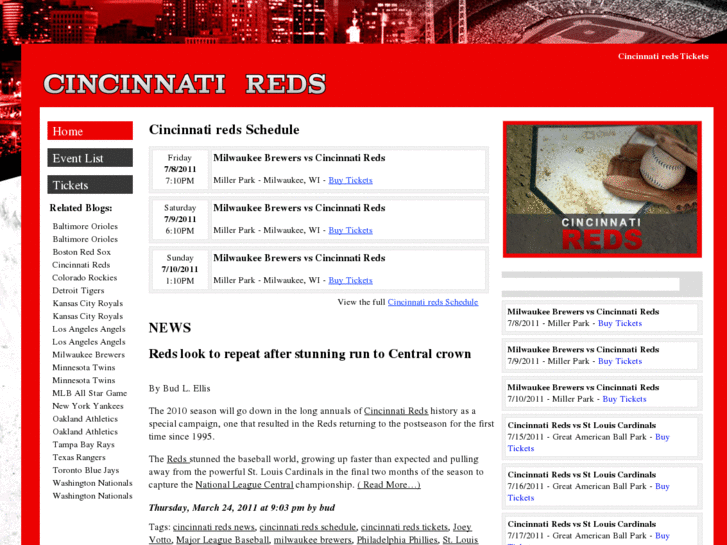Open the Colorado Rockies blog link

[84, 277]
